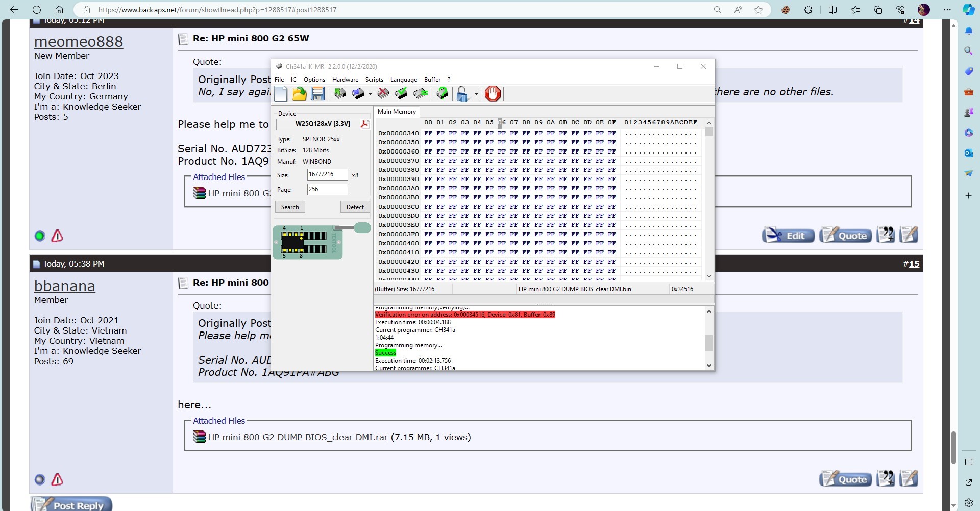Open HP mini 800 G2 DUMP BIOS_clear DMI.rar link

(298, 437)
